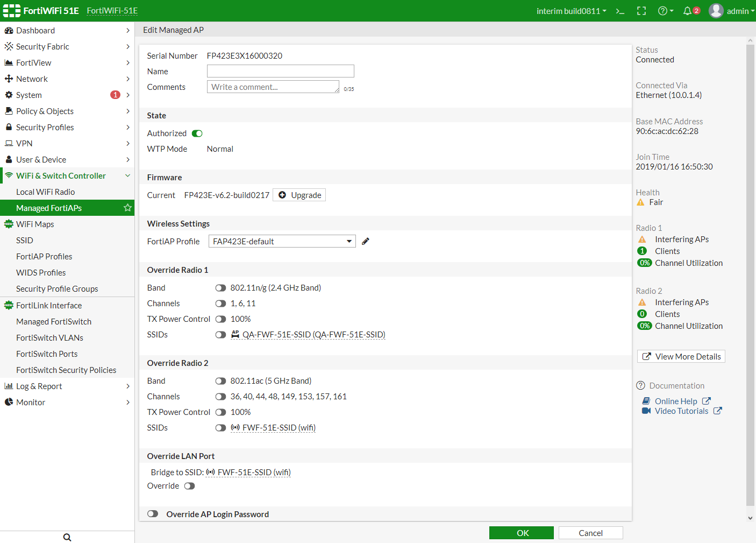Expand the Network menu chevron
Viewport: 756px width, 543px height.
[128, 79]
